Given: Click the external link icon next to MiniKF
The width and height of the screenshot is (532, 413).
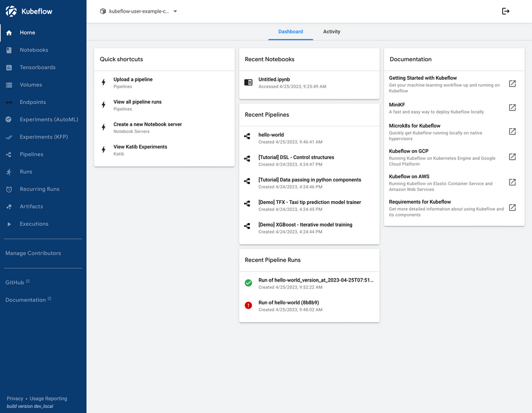Looking at the screenshot, I should point(512,108).
